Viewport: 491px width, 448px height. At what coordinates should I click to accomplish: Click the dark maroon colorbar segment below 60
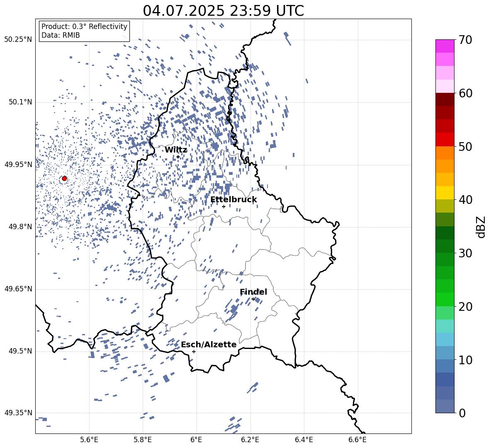pyautogui.click(x=445, y=99)
